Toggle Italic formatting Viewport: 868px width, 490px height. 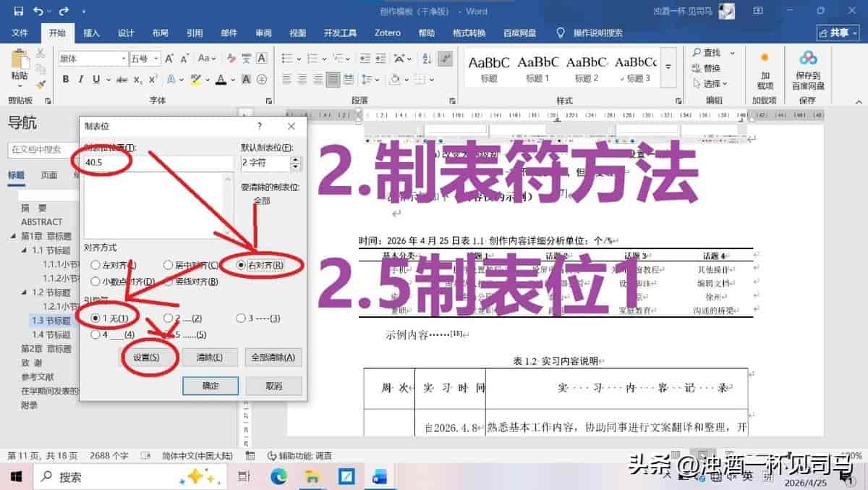pos(82,80)
